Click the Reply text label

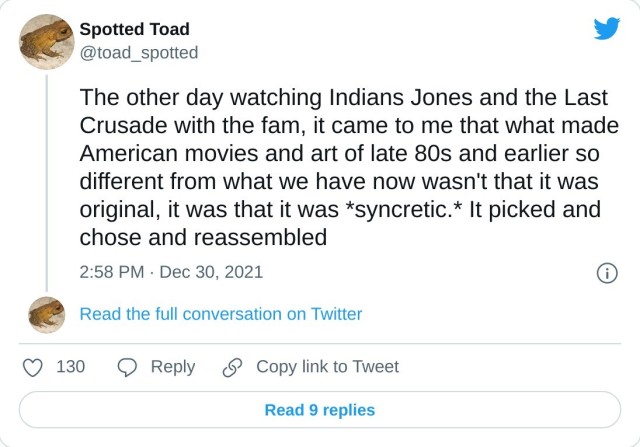click(172, 367)
